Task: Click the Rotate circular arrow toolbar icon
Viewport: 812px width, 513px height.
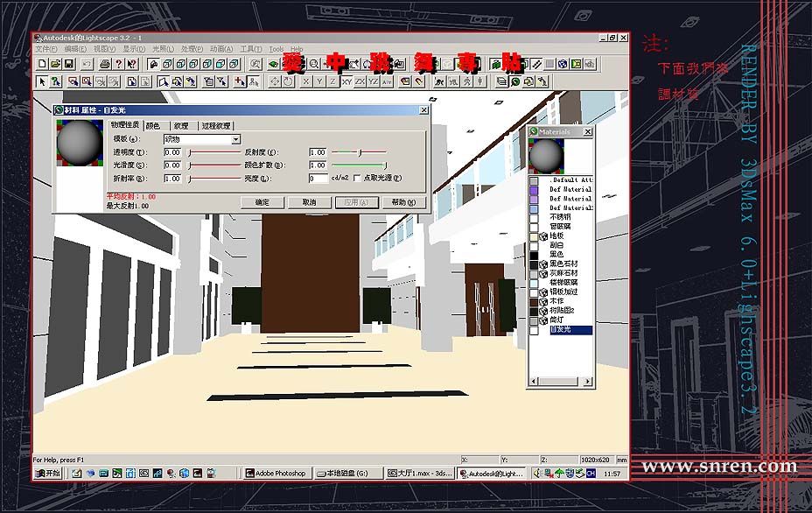Action: 289,81
